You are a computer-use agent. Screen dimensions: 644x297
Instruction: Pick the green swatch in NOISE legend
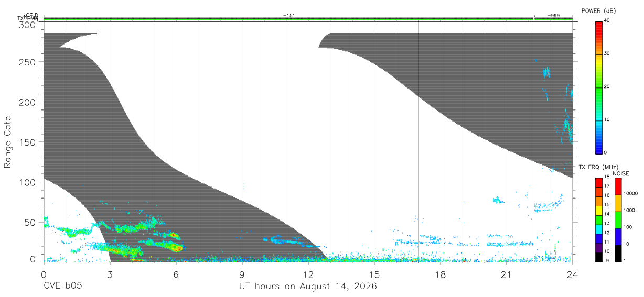pyautogui.click(x=618, y=220)
